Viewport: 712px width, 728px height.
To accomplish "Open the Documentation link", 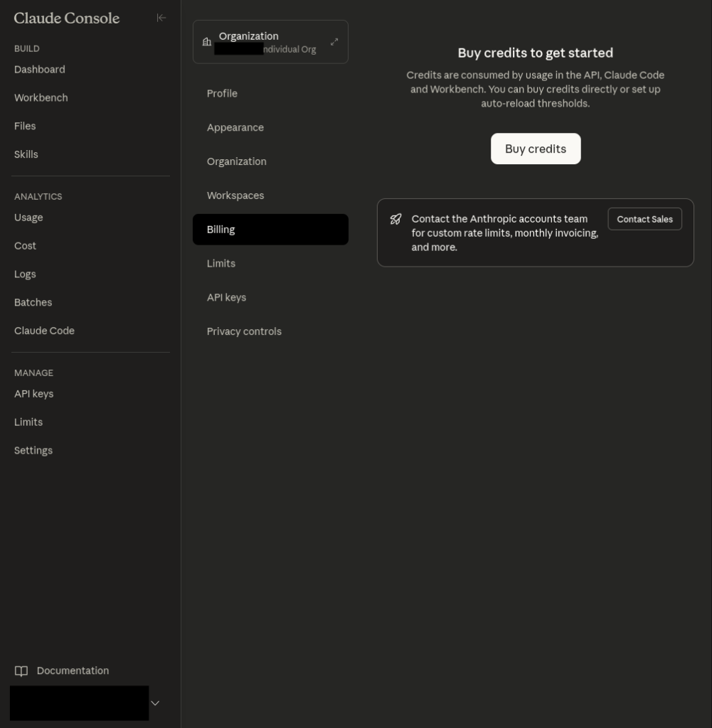I will (73, 670).
